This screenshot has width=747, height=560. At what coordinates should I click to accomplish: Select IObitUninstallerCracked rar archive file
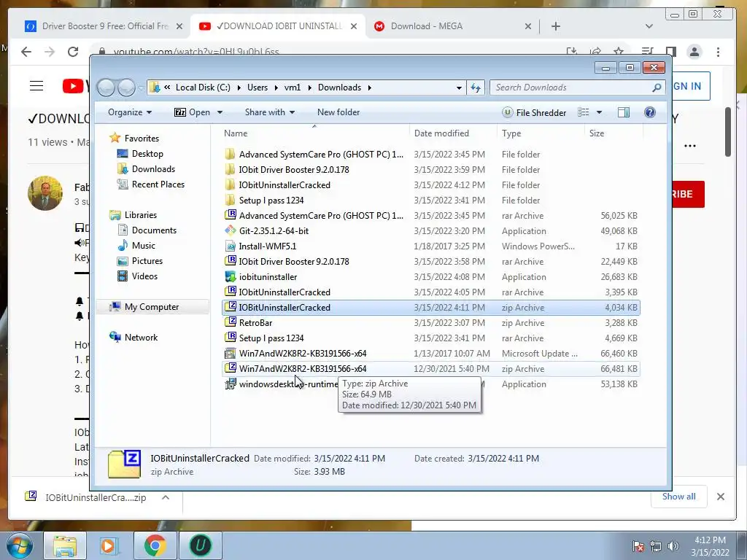point(430,292)
